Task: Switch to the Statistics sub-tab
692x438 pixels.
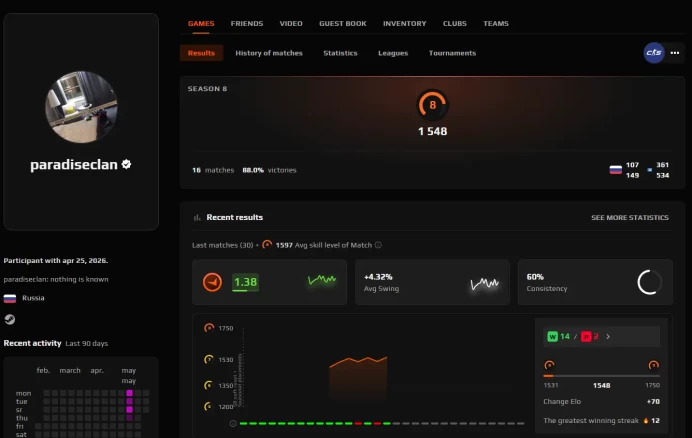Action: 340,53
